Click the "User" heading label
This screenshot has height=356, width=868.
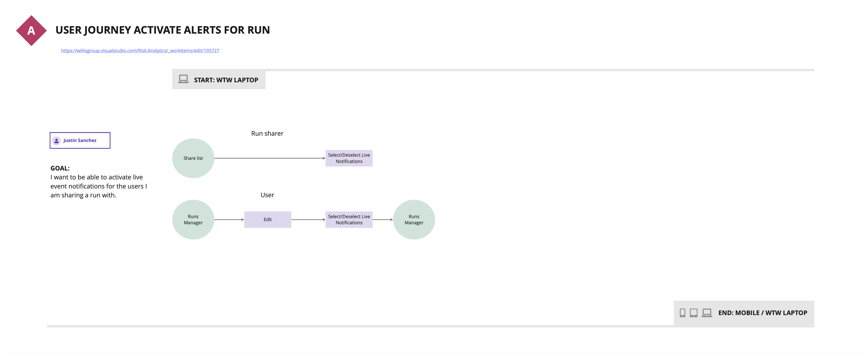(267, 195)
